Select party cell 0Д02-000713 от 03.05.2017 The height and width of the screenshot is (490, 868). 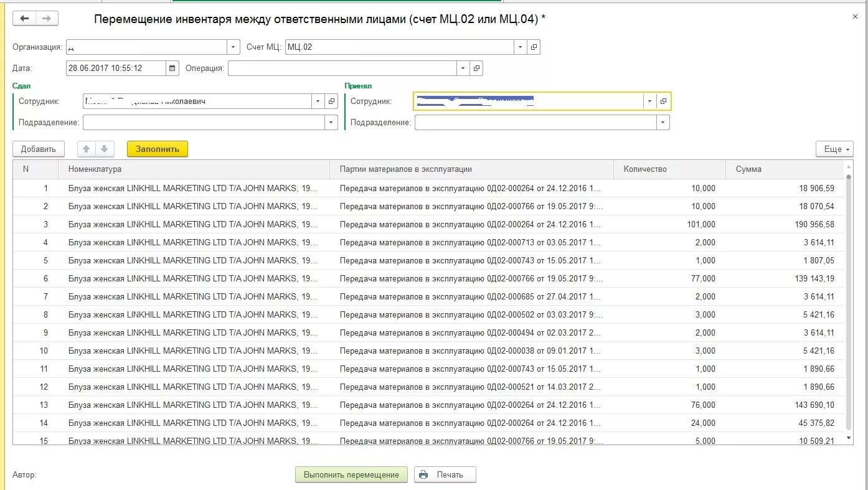[x=471, y=242]
